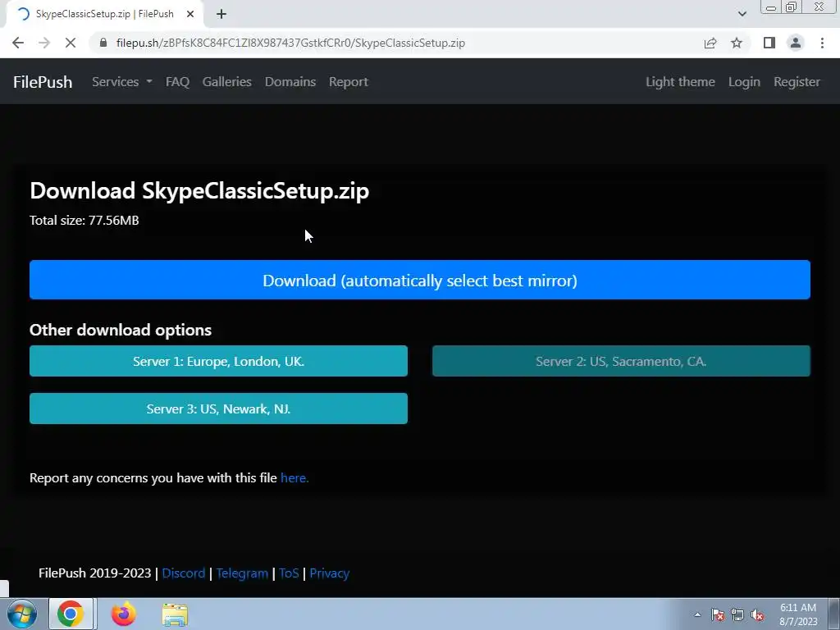
Task: Open the FAQ page
Action: (x=177, y=82)
